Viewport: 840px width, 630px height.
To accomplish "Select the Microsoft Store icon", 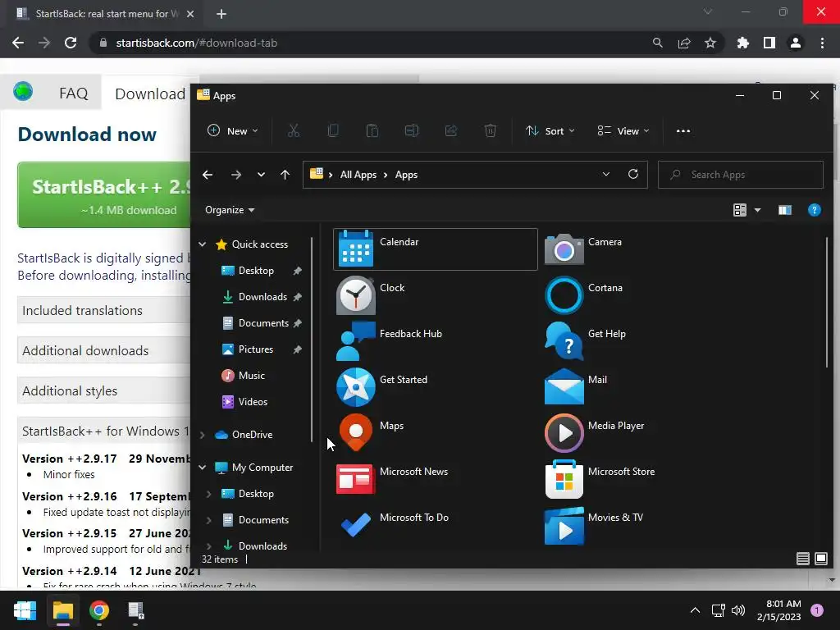I will pyautogui.click(x=564, y=479).
